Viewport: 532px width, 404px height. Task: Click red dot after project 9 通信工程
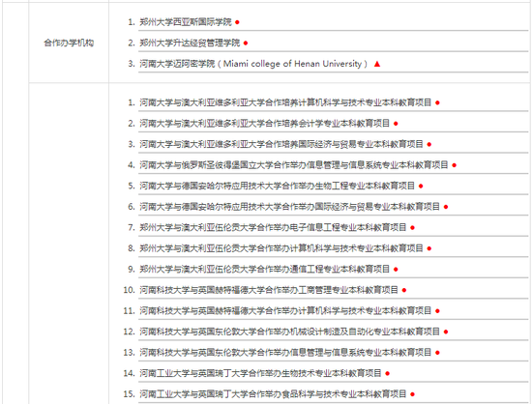396,270
